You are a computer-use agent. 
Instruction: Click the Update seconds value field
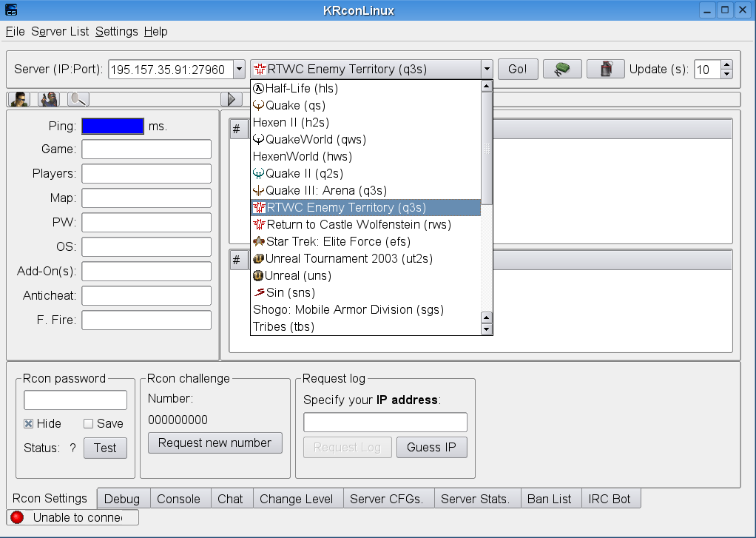coord(708,70)
